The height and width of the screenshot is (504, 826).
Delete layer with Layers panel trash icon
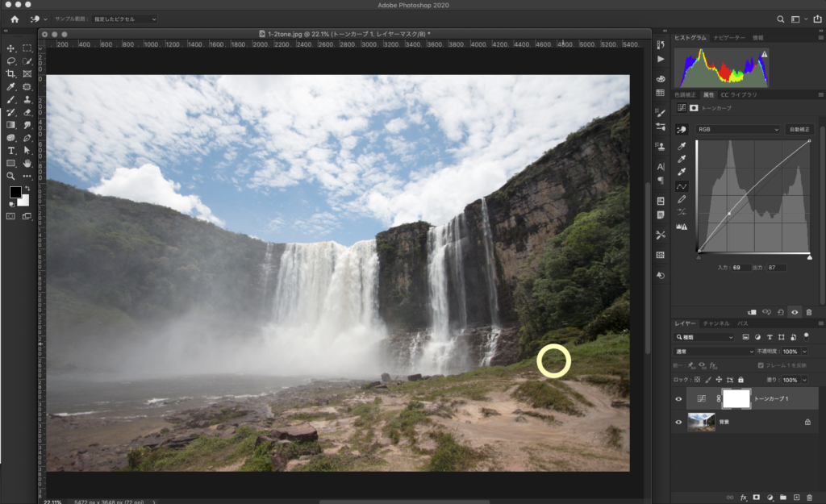click(x=809, y=497)
